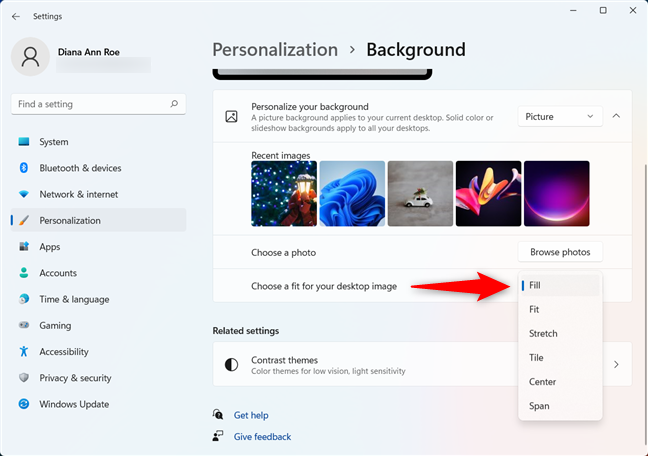Click the back arrow icon in Settings
648x456 pixels.
coord(16,17)
